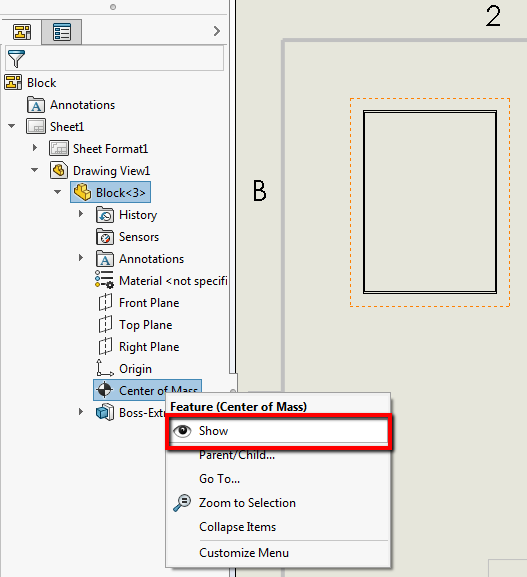This screenshot has height=577, width=527.
Task: Click the Center of Mass icon
Action: [x=105, y=390]
